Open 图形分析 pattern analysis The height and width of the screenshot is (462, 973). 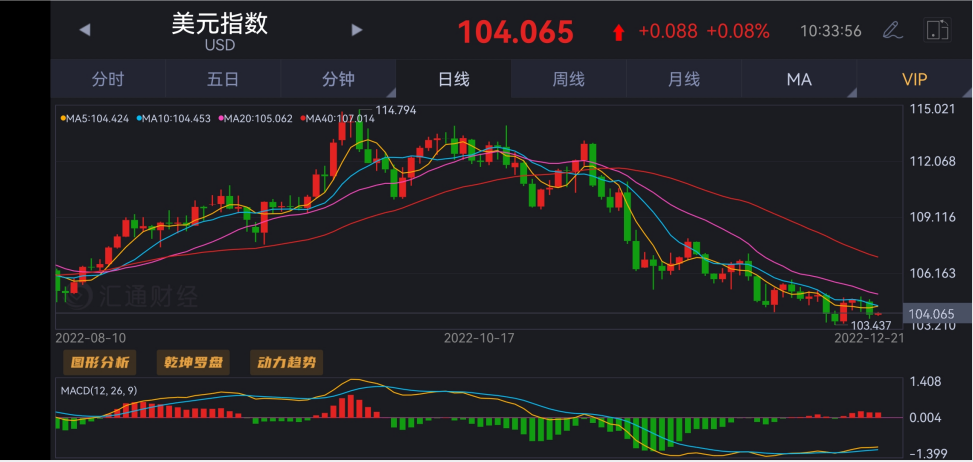pos(96,362)
